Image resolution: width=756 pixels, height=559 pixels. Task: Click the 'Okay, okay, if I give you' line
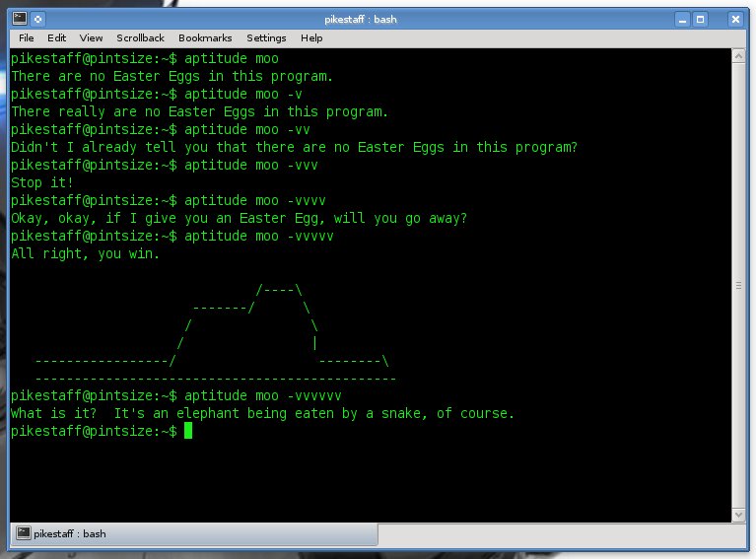pyautogui.click(x=240, y=219)
